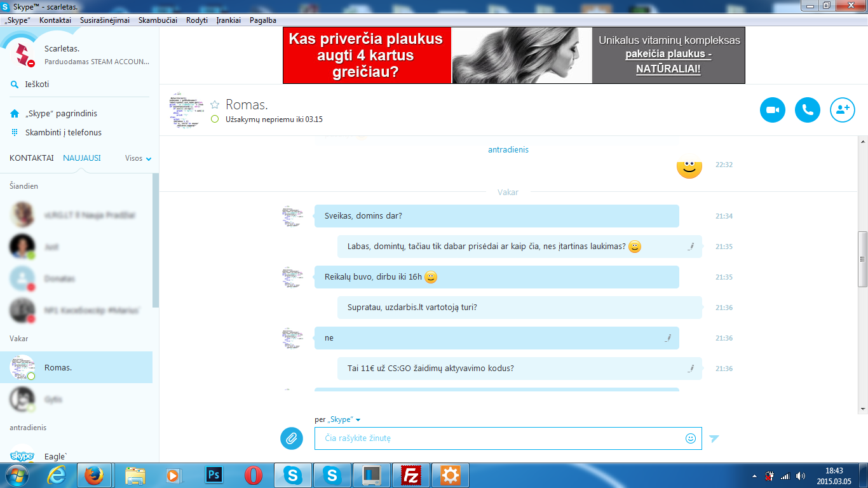Open the Įrankiai menu
868x488 pixels.
click(x=229, y=20)
